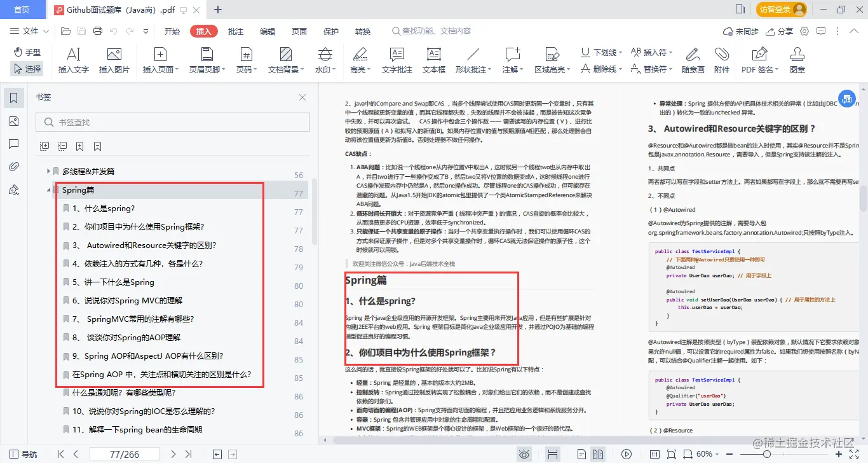
Task: Collapse the 多线程&并发篇 bookmark section
Action: (48, 170)
